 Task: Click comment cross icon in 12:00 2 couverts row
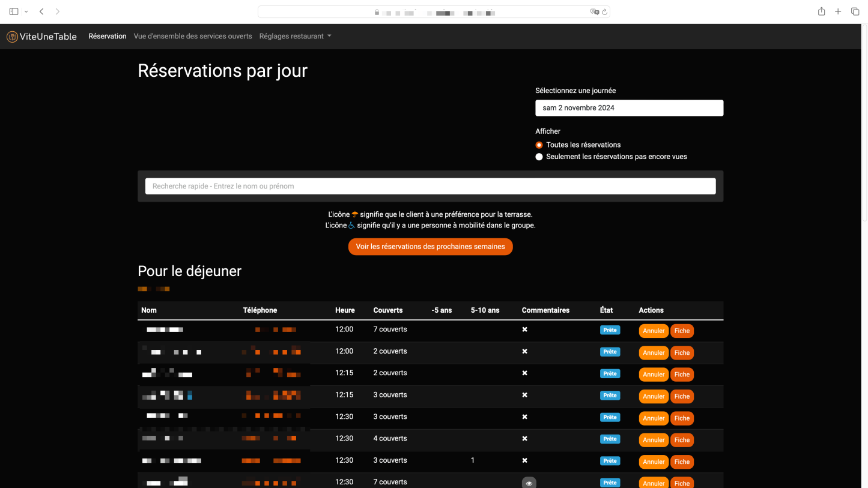point(524,351)
